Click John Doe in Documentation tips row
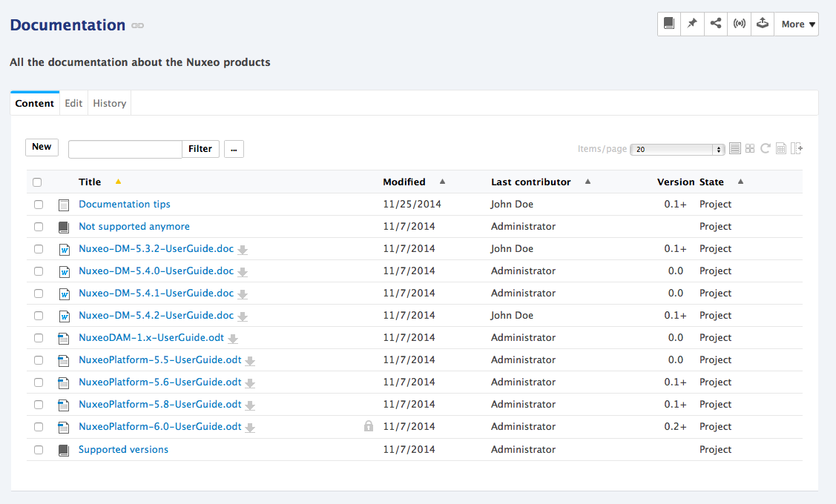 (x=513, y=204)
